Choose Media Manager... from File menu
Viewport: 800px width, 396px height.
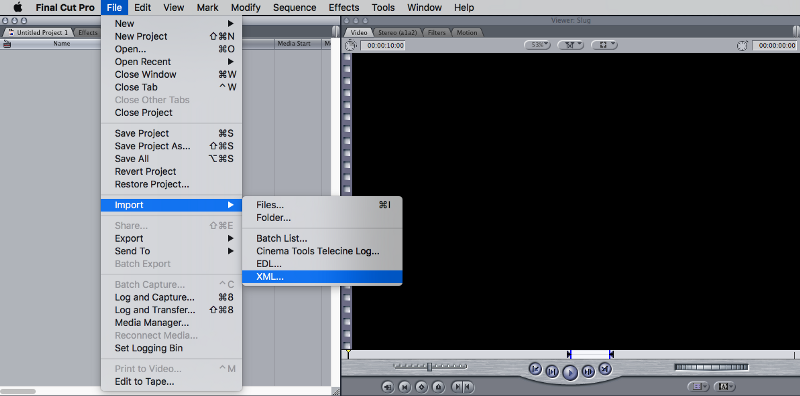pyautogui.click(x=171, y=323)
